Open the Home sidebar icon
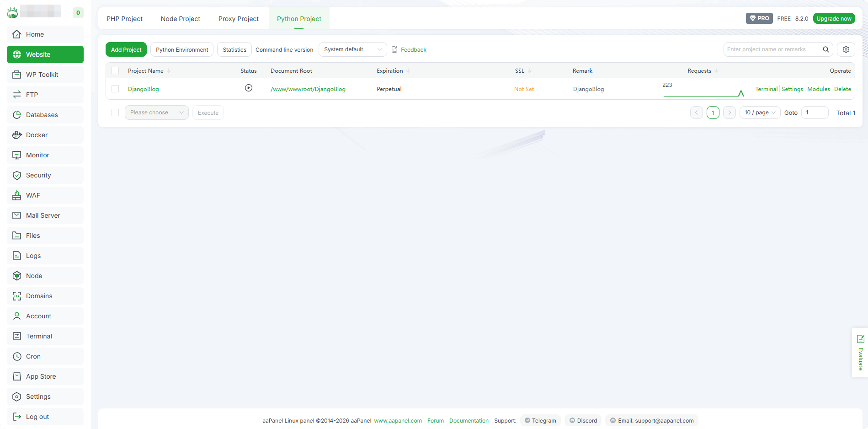 (x=17, y=34)
